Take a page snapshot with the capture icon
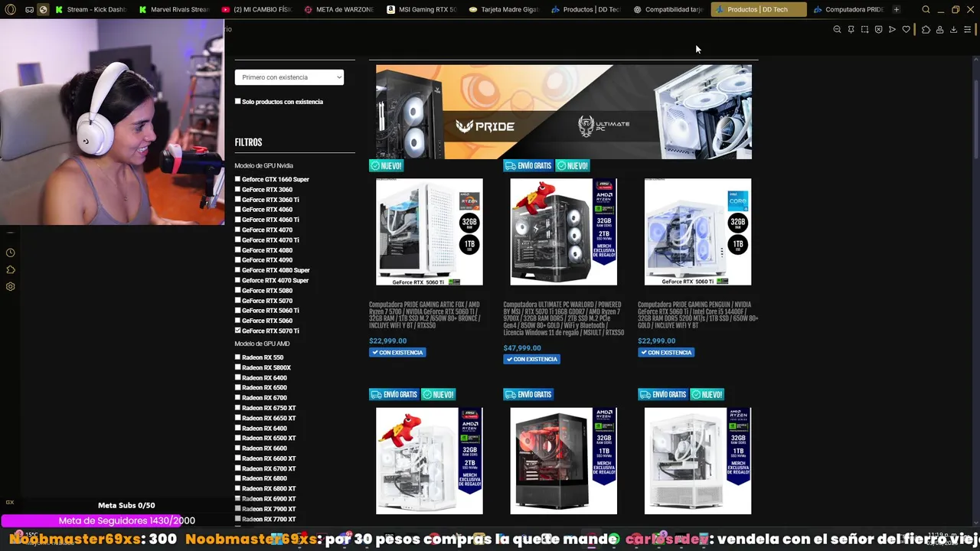 click(864, 29)
